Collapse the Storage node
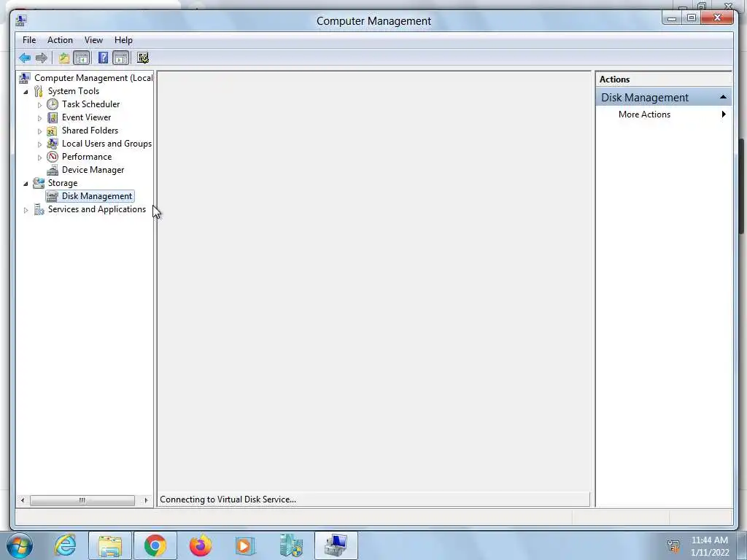The image size is (747, 560). tap(26, 183)
